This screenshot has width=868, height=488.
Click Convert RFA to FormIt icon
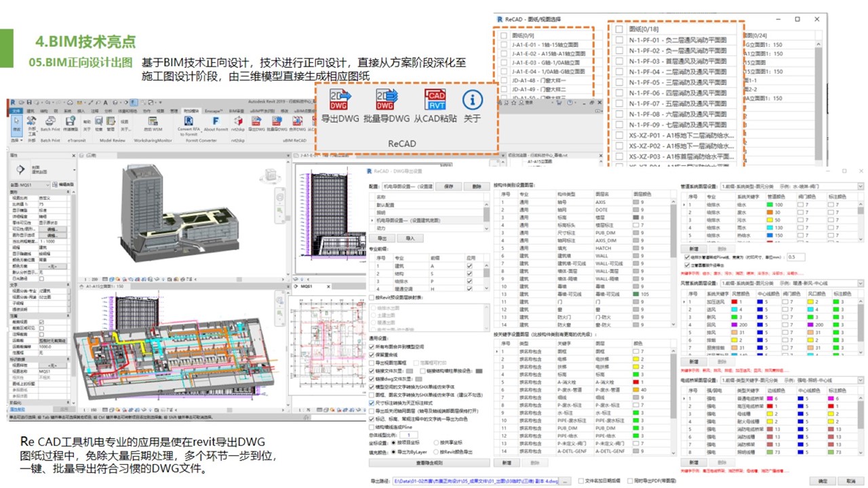[x=189, y=119]
